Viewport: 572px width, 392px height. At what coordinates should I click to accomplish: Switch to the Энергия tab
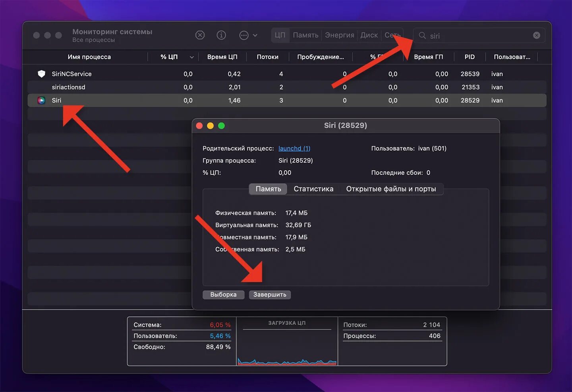340,35
